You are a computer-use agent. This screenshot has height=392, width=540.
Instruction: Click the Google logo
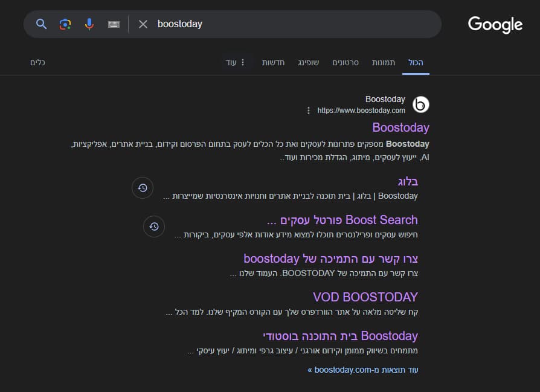[x=495, y=24]
